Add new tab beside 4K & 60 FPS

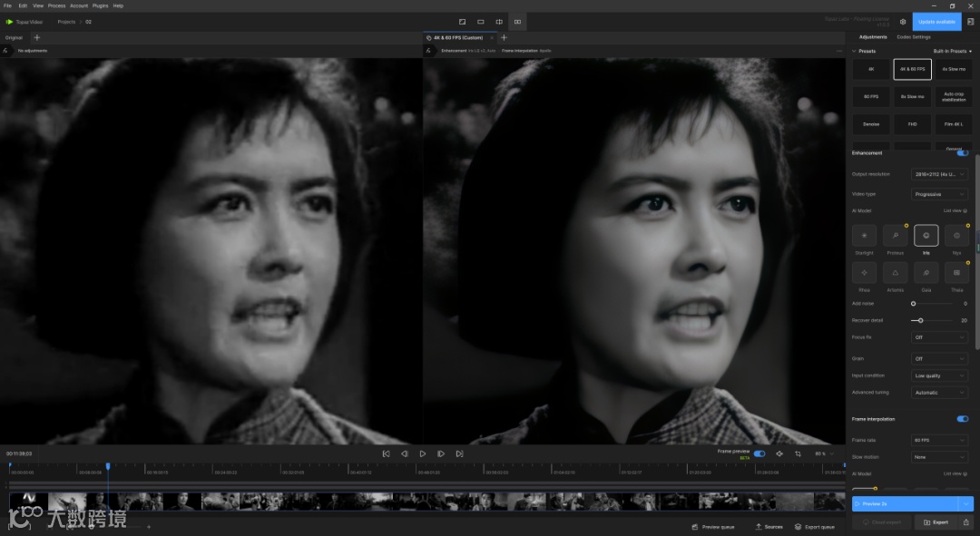(504, 37)
